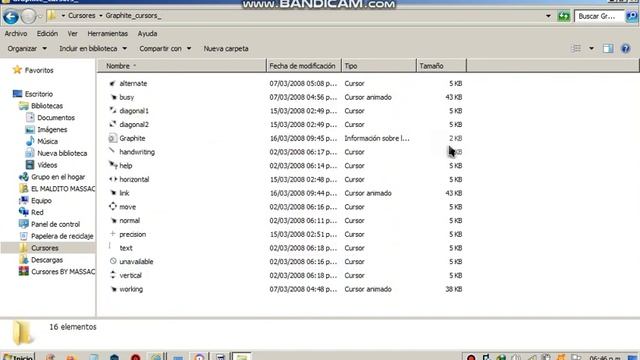
Task: Click the Buscar search field
Action: [599, 16]
